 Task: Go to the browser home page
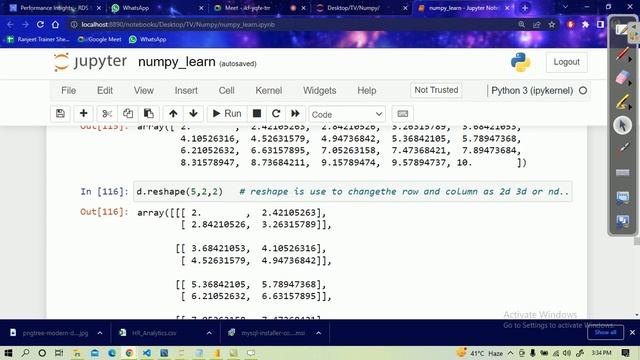[56, 24]
